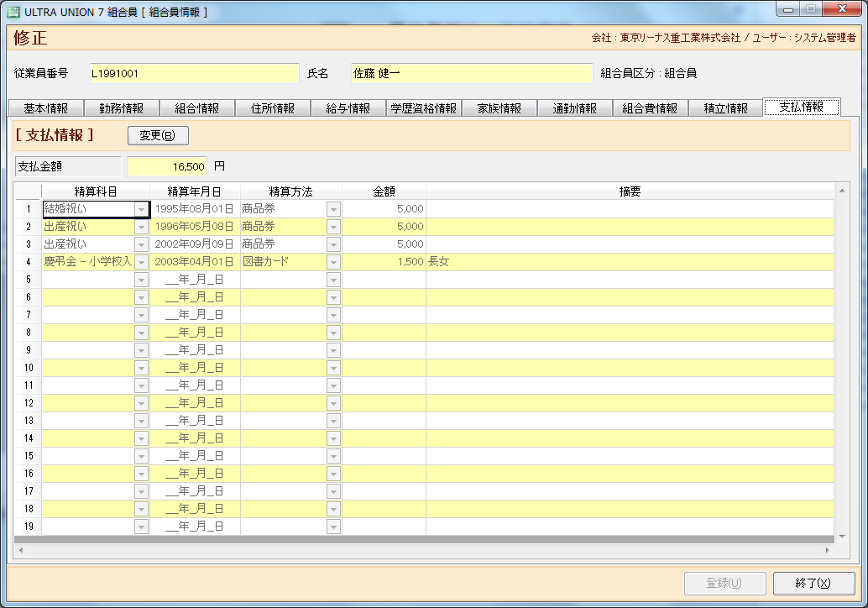Expand row 4 精算科目 dropdown 慶弔金
Viewport: 868px width, 608px height.
point(141,262)
